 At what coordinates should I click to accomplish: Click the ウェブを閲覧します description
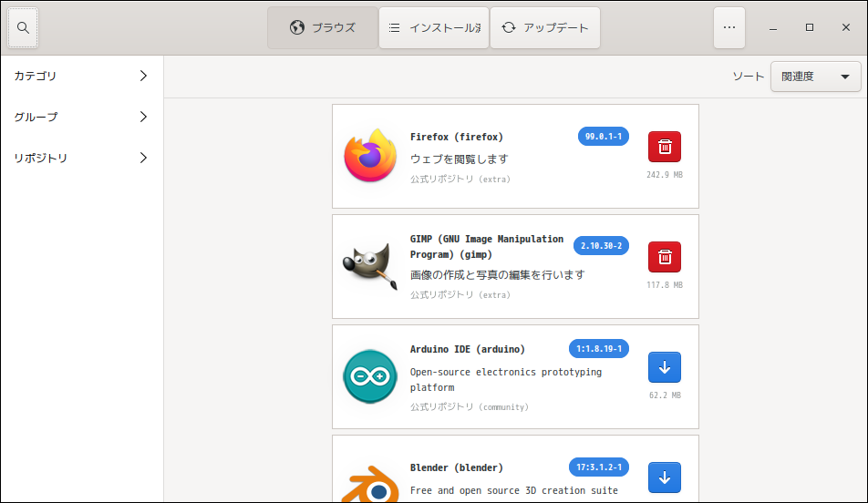pos(459,159)
